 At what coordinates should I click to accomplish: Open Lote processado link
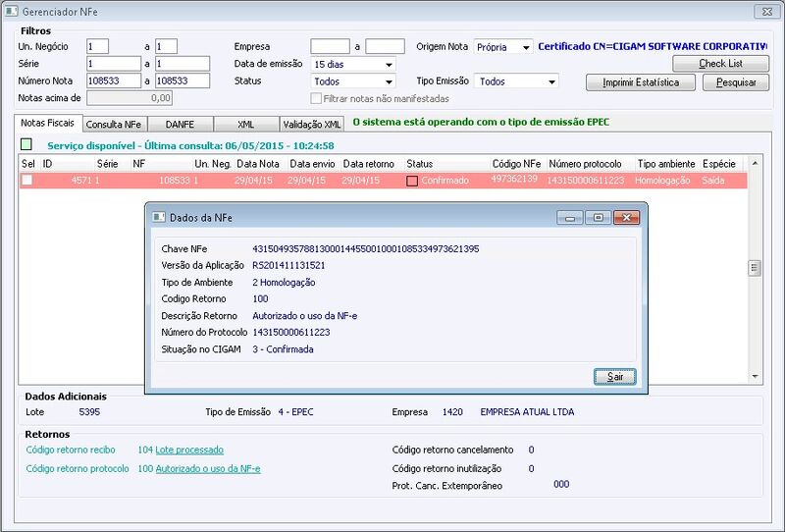click(189, 450)
